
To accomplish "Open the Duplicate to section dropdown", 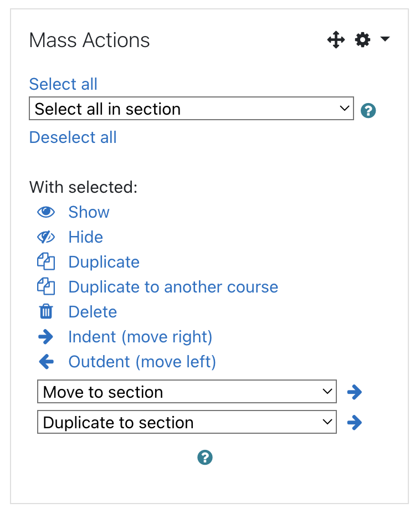I will 187,422.
